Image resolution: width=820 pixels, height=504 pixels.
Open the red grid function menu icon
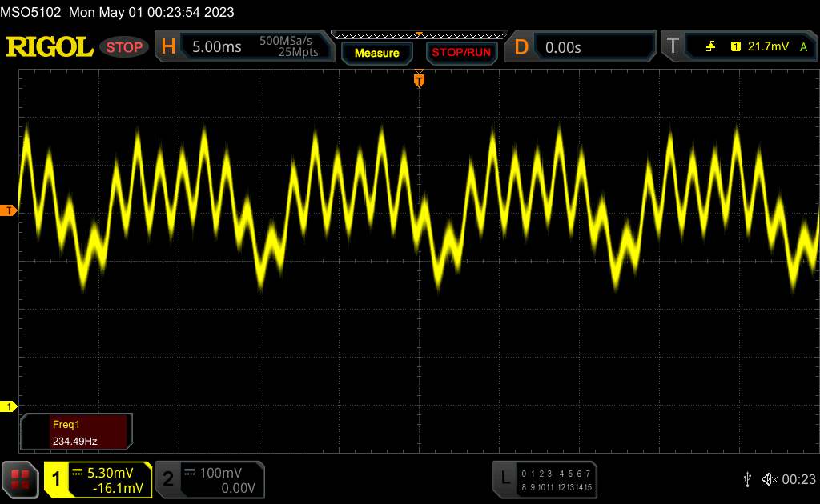coord(20,479)
